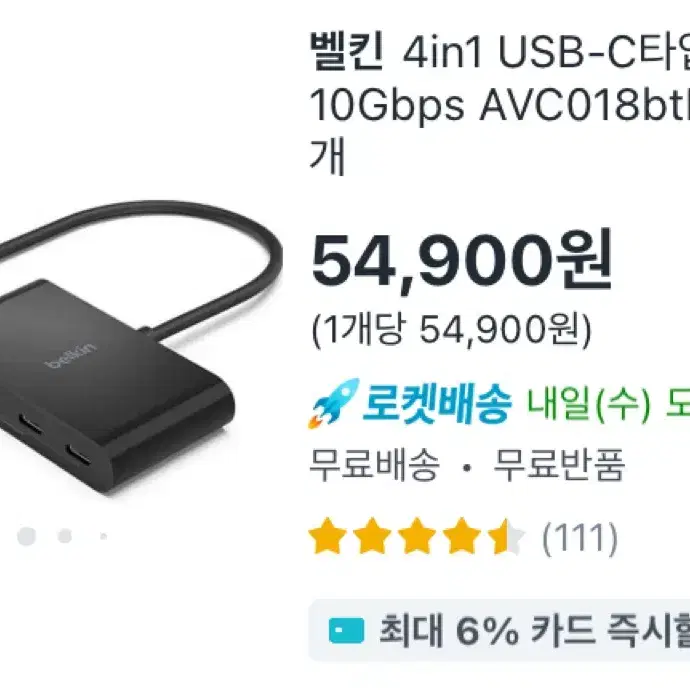Screen dimensions: 690x690
Task: Select the fourth gold rating star
Action: tap(461, 536)
